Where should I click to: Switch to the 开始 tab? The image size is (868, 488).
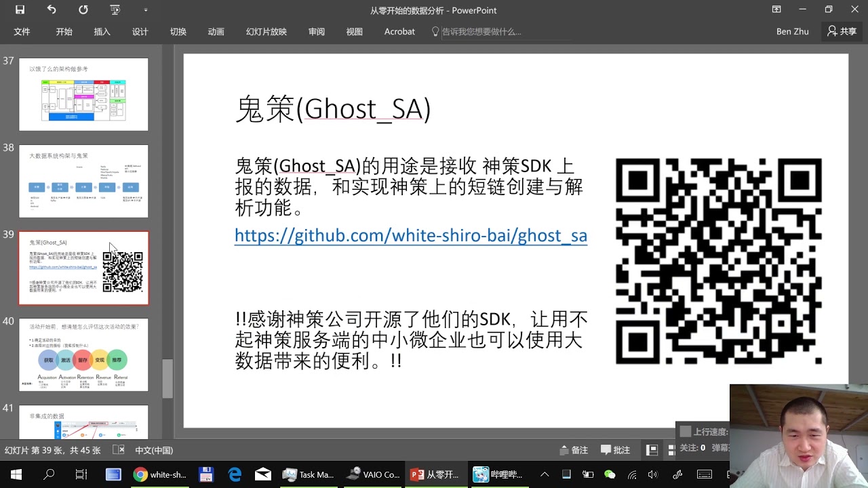point(64,31)
